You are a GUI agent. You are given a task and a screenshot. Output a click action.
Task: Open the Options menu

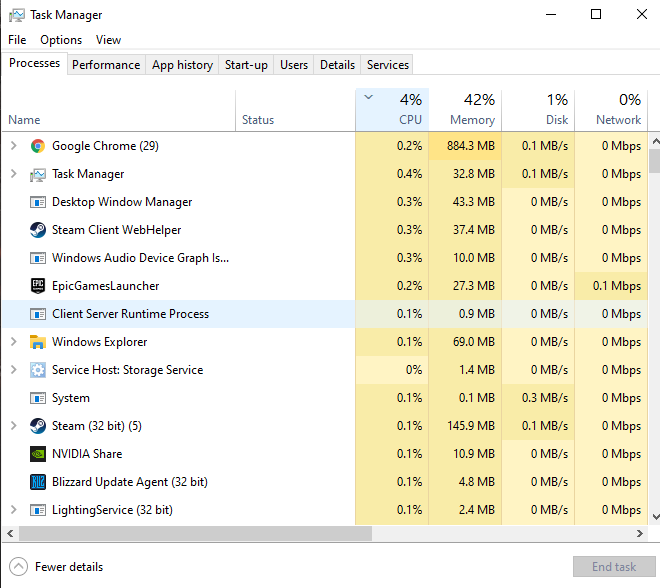click(61, 40)
